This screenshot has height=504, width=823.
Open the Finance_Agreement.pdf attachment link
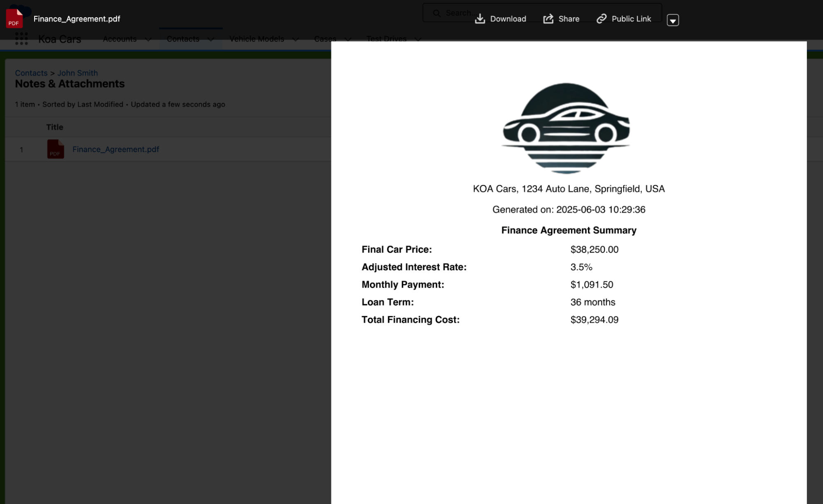pyautogui.click(x=116, y=149)
